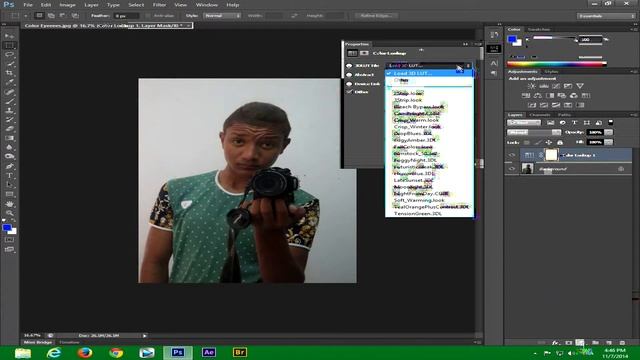The image size is (640, 360).
Task: Select the Eraser tool
Action: pyautogui.click(x=9, y=129)
